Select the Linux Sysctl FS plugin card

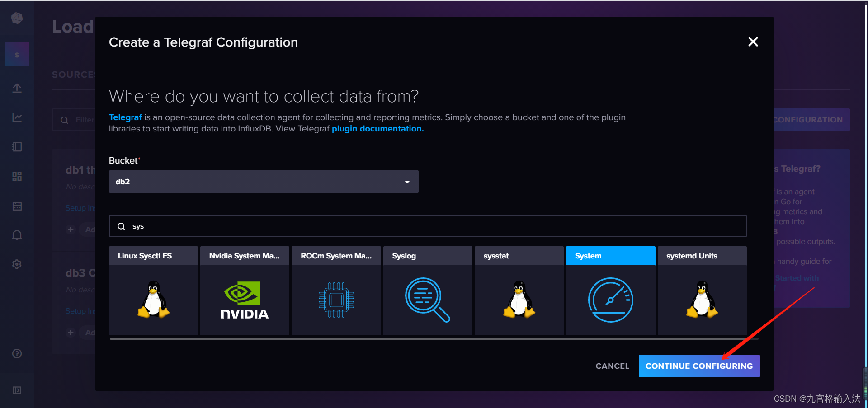pyautogui.click(x=153, y=291)
